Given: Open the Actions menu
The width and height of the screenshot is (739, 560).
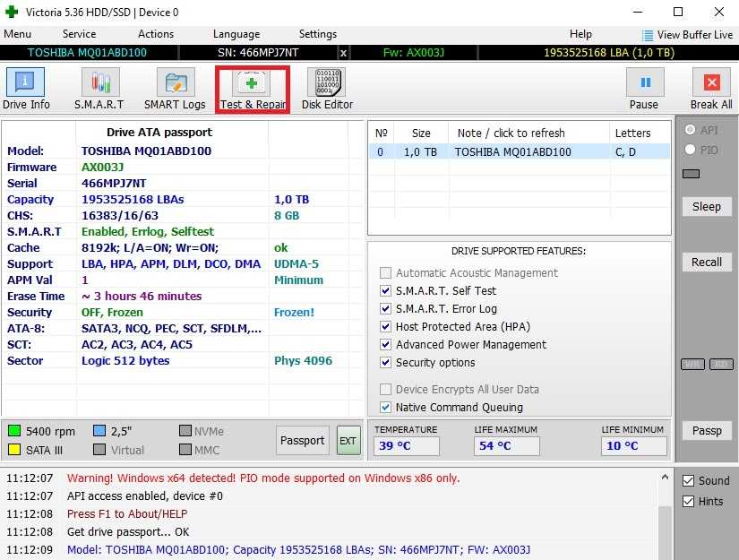Looking at the screenshot, I should point(156,34).
